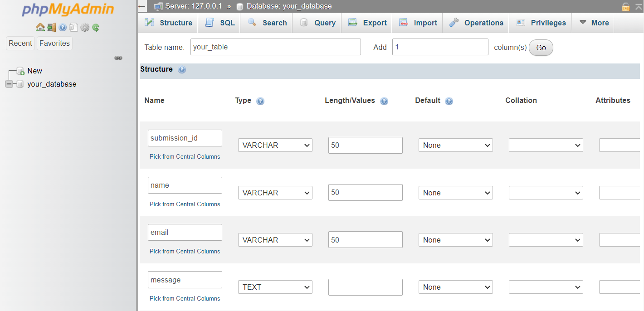Collapse the your_database tree node
The height and width of the screenshot is (311, 644).
[x=9, y=84]
